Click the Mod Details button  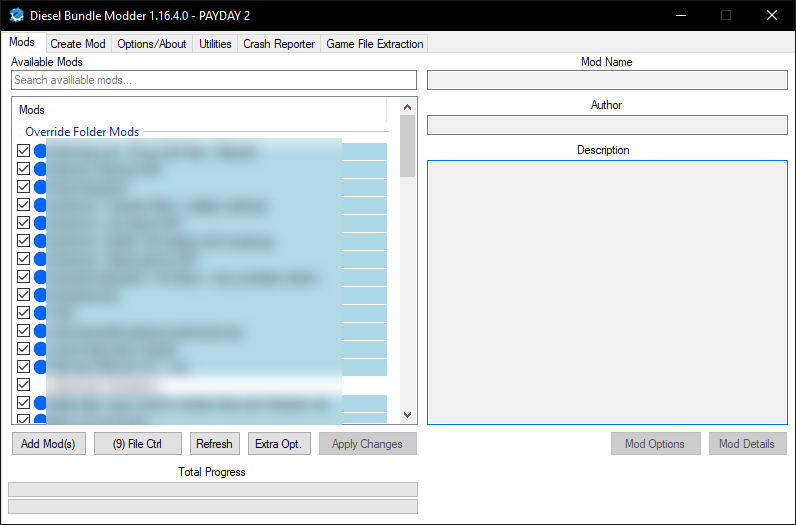747,444
